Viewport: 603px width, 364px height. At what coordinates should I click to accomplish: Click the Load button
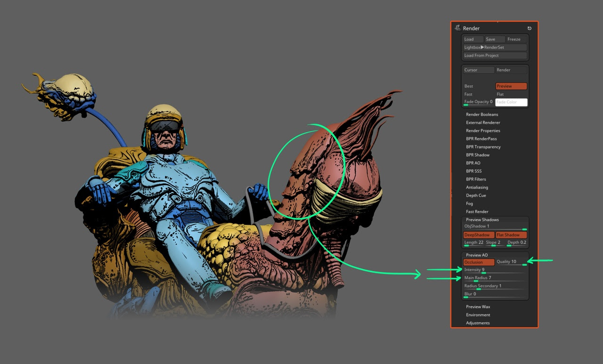[473, 40]
